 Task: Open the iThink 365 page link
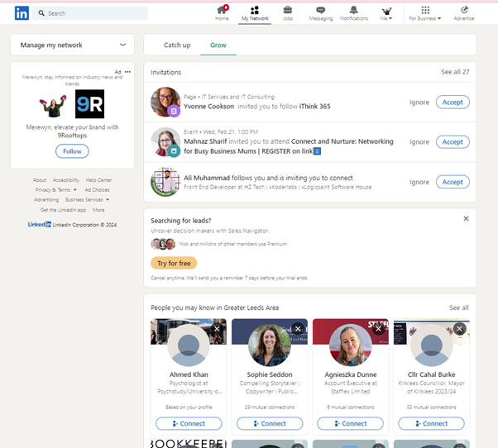314,107
